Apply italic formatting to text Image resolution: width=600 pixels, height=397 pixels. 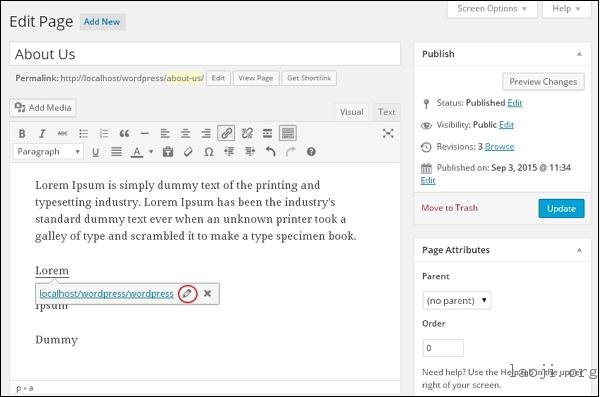[42, 134]
